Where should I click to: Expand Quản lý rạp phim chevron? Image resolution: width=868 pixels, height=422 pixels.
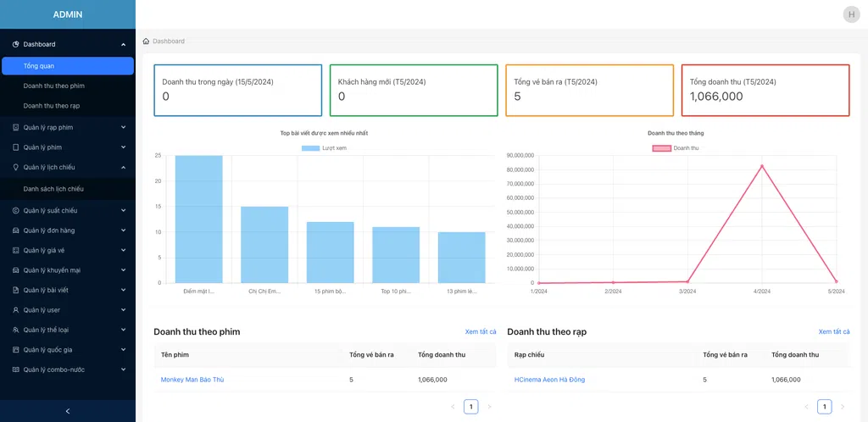coord(123,127)
